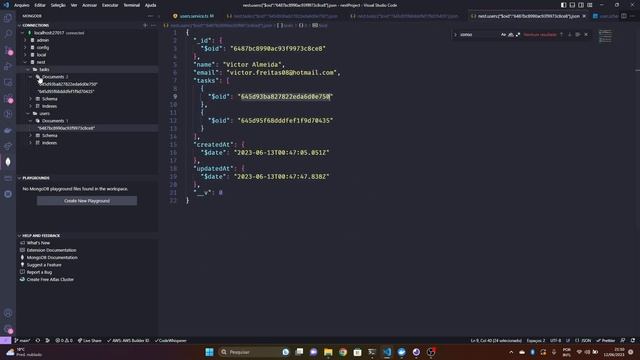The width and height of the screenshot is (640, 360).
Task: Open the Search view in the activity bar
Action: click(8, 34)
